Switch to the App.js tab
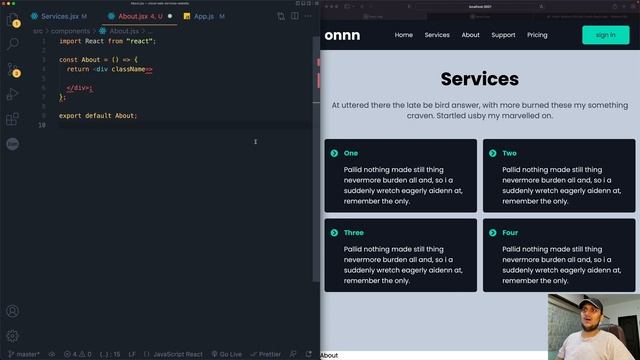640x360 pixels. pyautogui.click(x=204, y=16)
